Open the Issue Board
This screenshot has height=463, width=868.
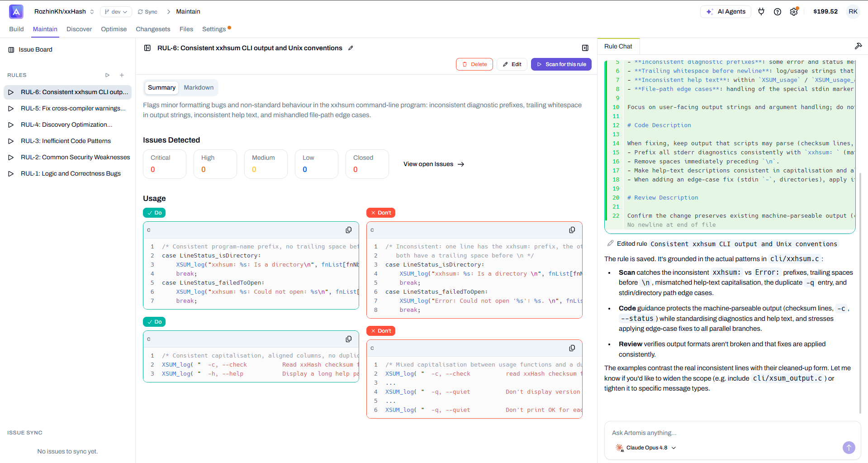point(30,49)
